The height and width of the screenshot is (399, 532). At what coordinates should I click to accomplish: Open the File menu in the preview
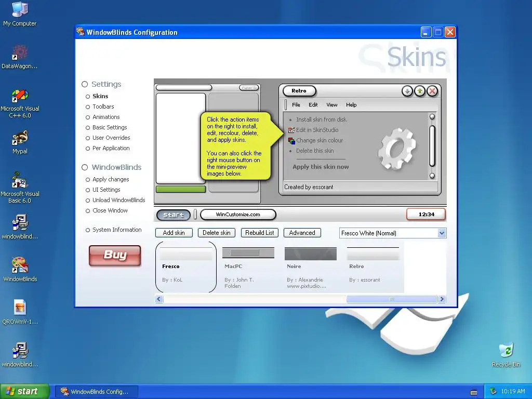[x=296, y=105]
